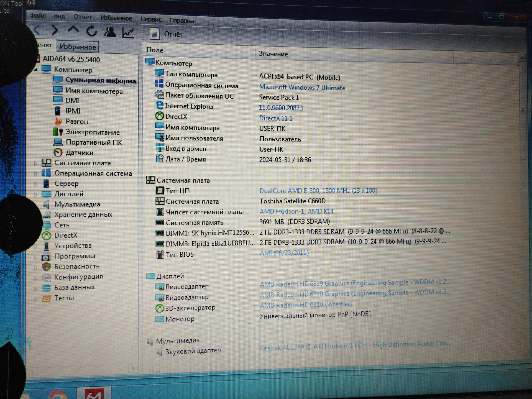Click the 3D-акселератор row icon
Image resolution: width=532 pixels, height=399 pixels.
160,308
